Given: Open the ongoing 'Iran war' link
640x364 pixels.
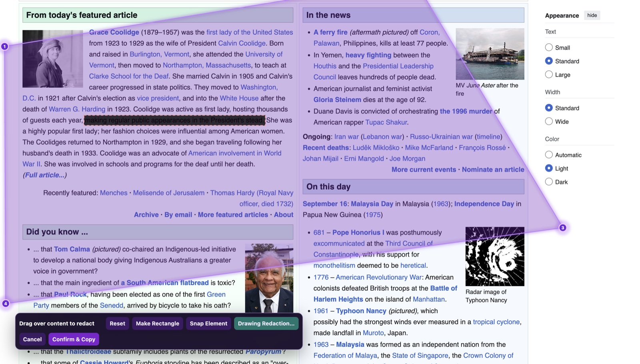Looking at the screenshot, I should point(346,137).
